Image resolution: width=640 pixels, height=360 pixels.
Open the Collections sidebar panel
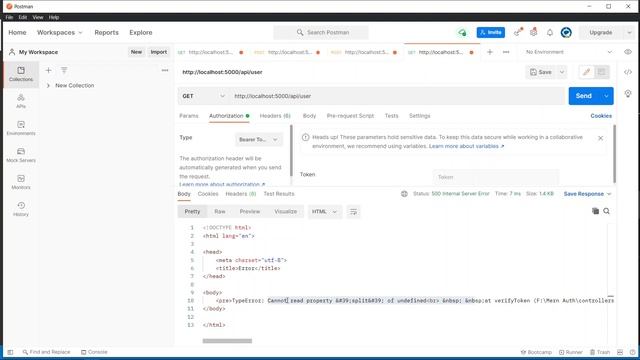coord(21,74)
